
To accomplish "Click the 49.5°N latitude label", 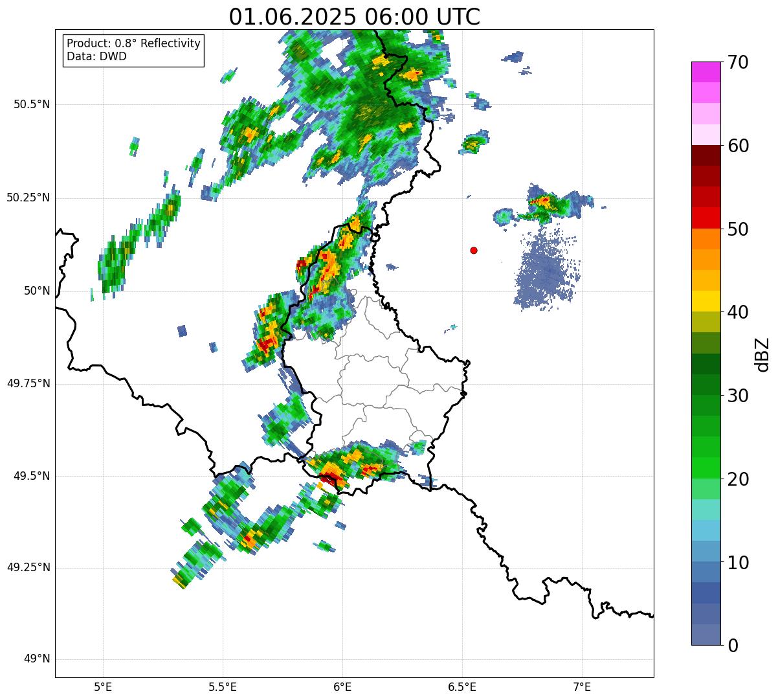I will tap(32, 476).
